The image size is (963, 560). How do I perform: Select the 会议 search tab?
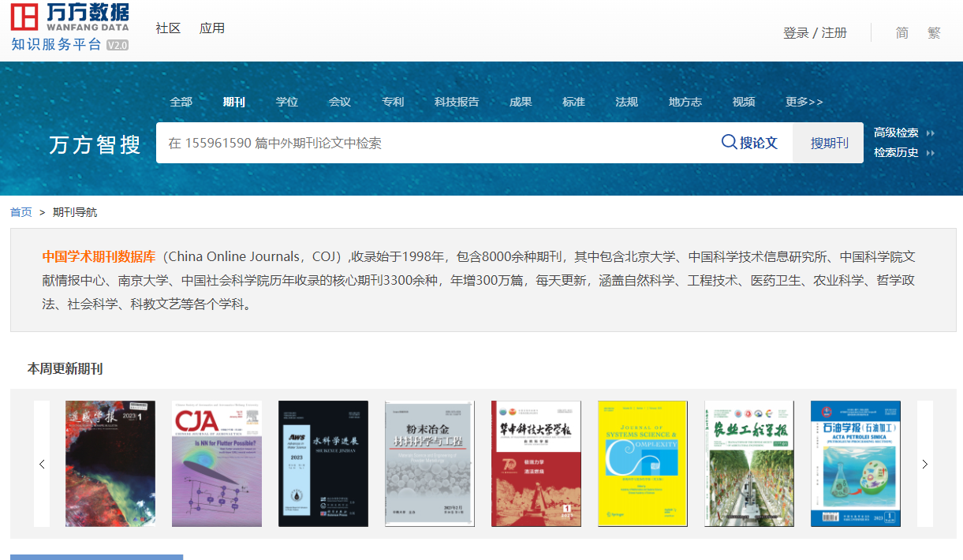(x=340, y=102)
